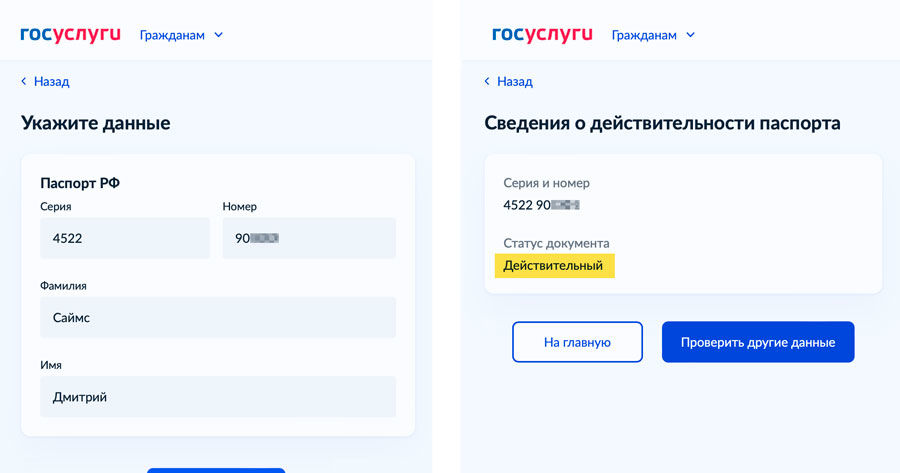
Task: Click the Госуслуги logo on the data entry page
Action: 70,34
